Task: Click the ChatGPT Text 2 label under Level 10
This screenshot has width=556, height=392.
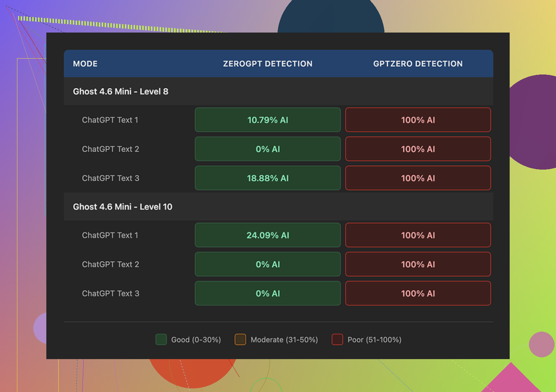Action: click(x=110, y=264)
